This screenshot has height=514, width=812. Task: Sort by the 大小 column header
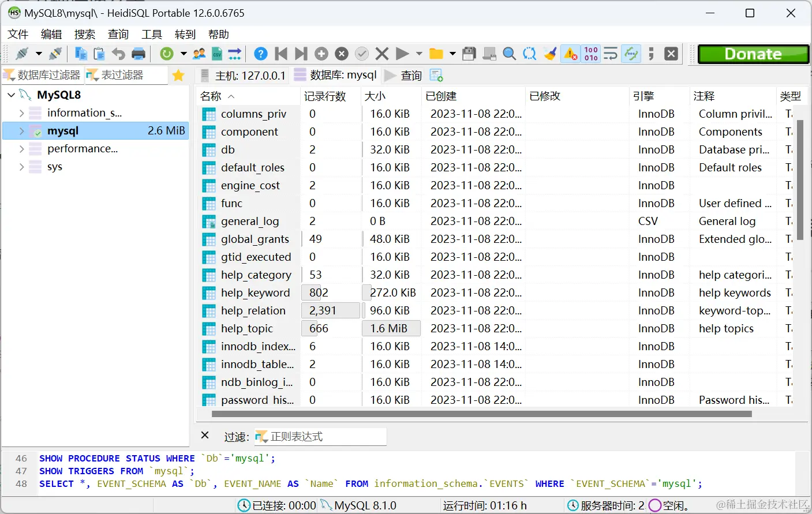tap(392, 96)
